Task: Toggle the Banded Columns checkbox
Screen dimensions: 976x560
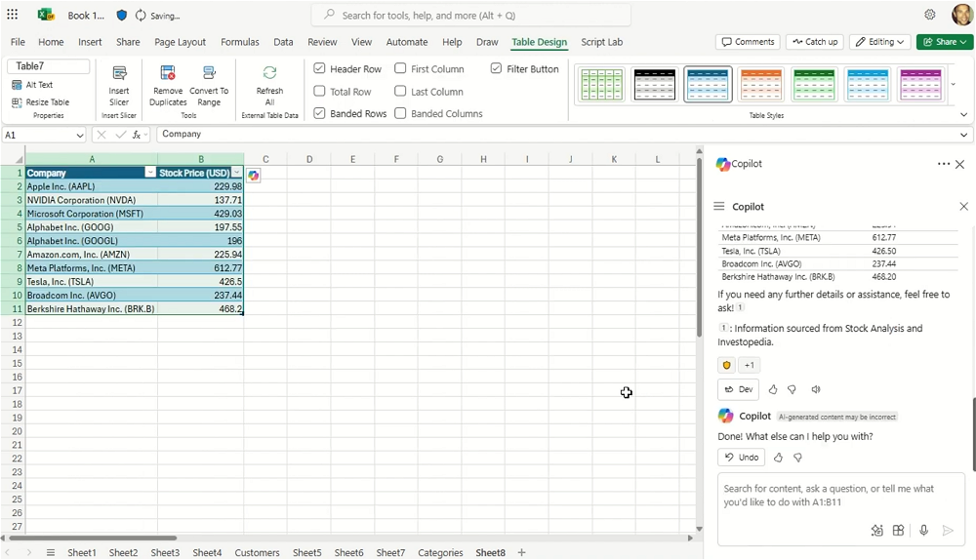Action: (x=400, y=113)
